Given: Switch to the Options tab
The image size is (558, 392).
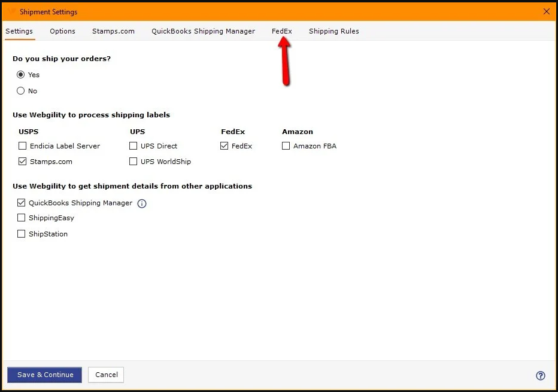Looking at the screenshot, I should [x=62, y=31].
